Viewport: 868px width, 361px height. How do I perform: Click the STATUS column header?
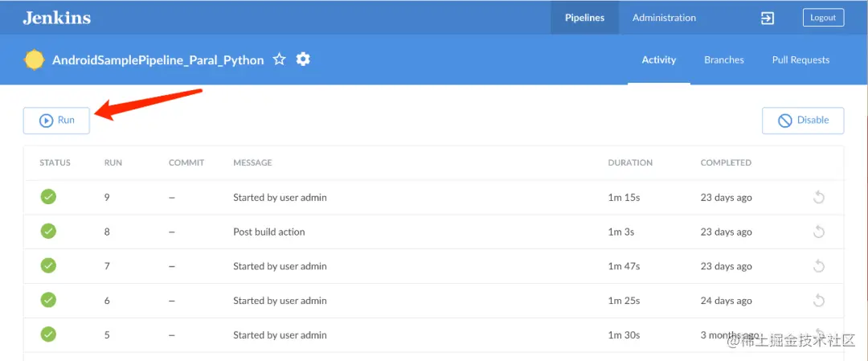pyautogui.click(x=55, y=162)
